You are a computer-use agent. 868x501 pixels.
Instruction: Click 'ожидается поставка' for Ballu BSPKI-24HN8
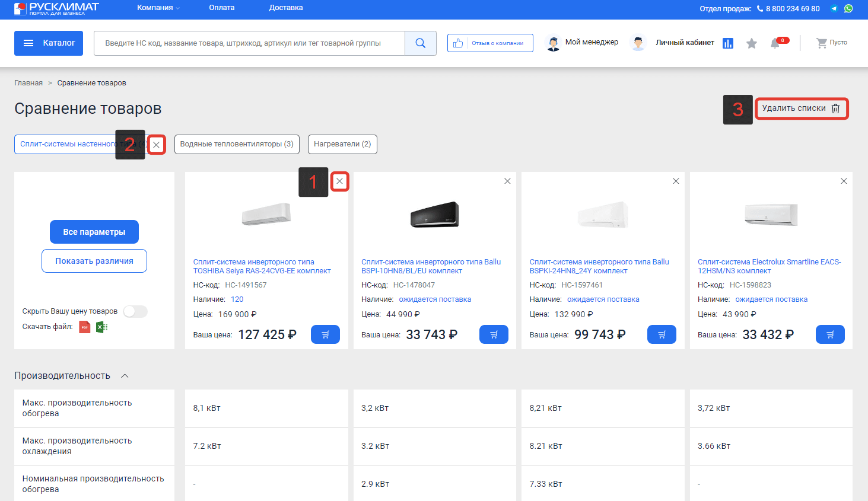pos(603,299)
